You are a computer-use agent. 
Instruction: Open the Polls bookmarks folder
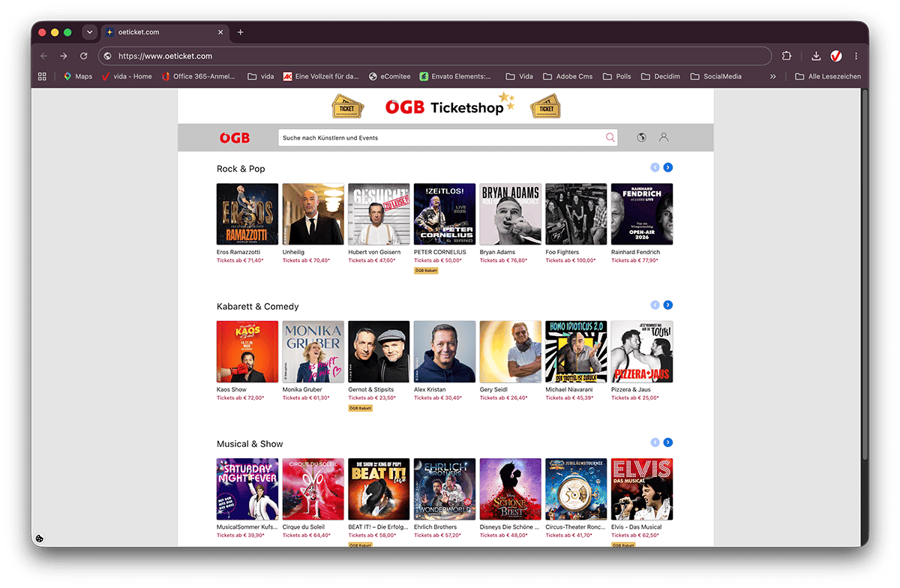coord(616,76)
